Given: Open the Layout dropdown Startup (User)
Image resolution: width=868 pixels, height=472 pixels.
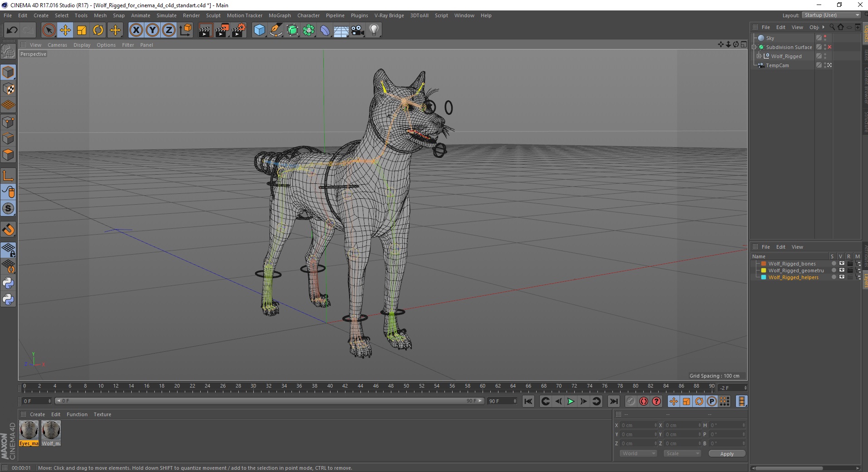Looking at the screenshot, I should tap(831, 15).
